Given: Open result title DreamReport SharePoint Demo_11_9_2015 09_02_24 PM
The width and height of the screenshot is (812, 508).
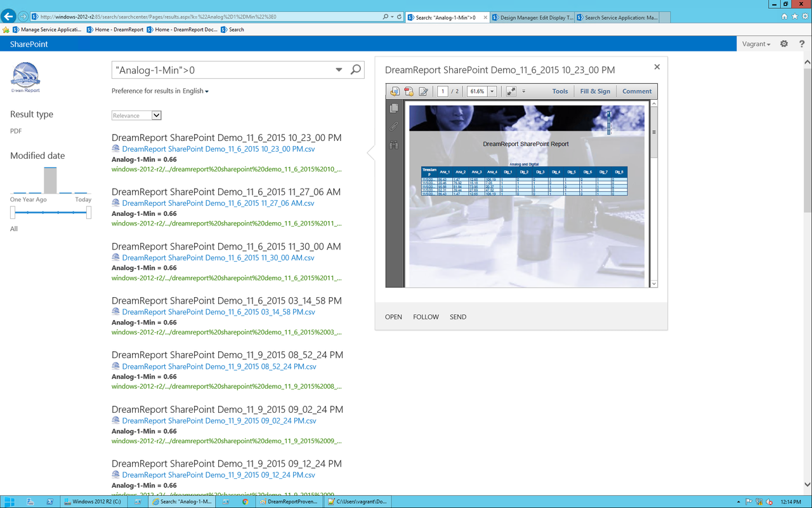Looking at the screenshot, I should [x=227, y=410].
